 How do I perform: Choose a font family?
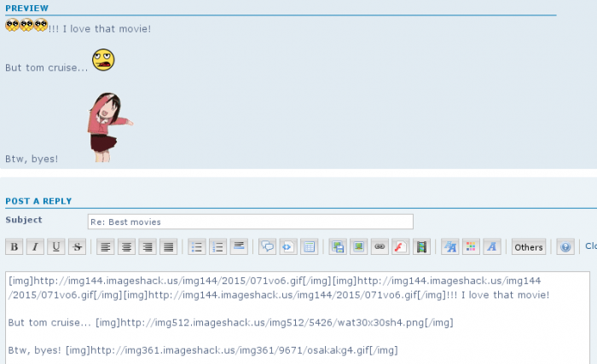click(492, 246)
